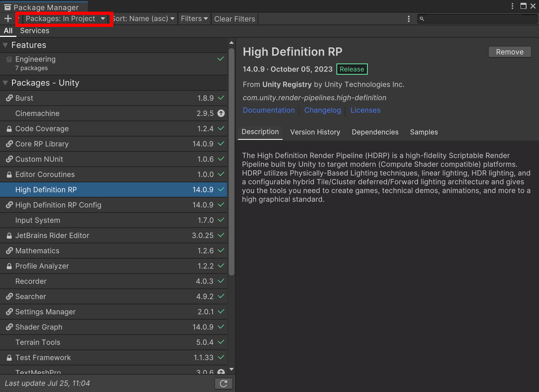Click lock icon beside JetBrains Rider Editor
539x392 pixels.
coord(9,236)
